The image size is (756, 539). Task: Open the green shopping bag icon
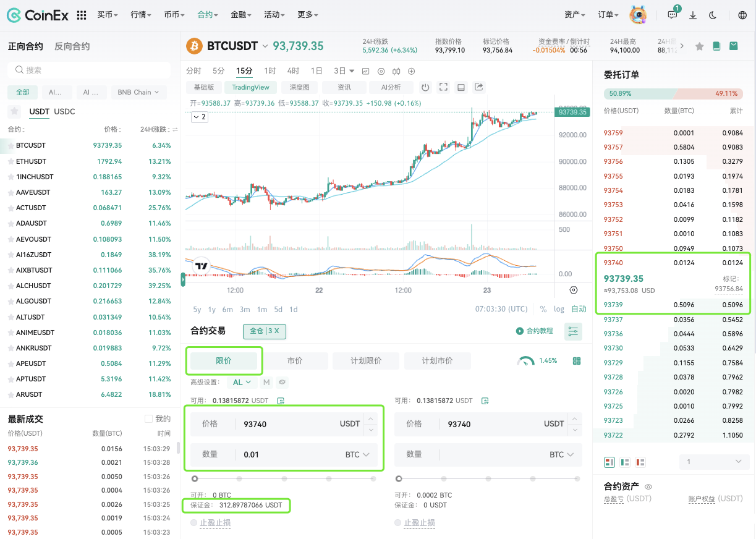coord(734,46)
